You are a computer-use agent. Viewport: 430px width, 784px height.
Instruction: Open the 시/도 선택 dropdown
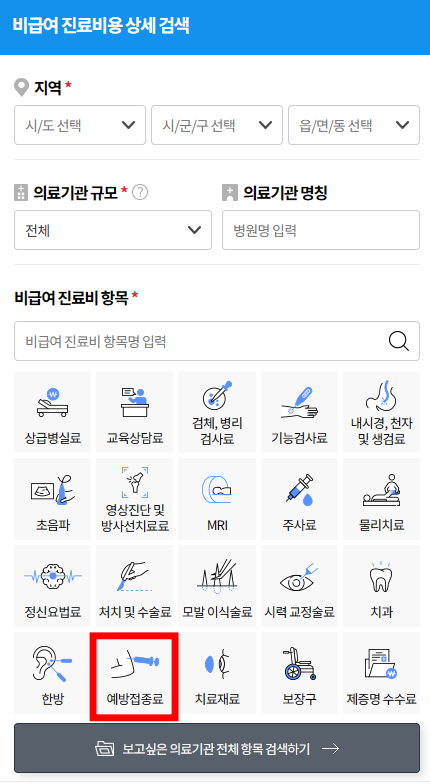pyautogui.click(x=80, y=125)
